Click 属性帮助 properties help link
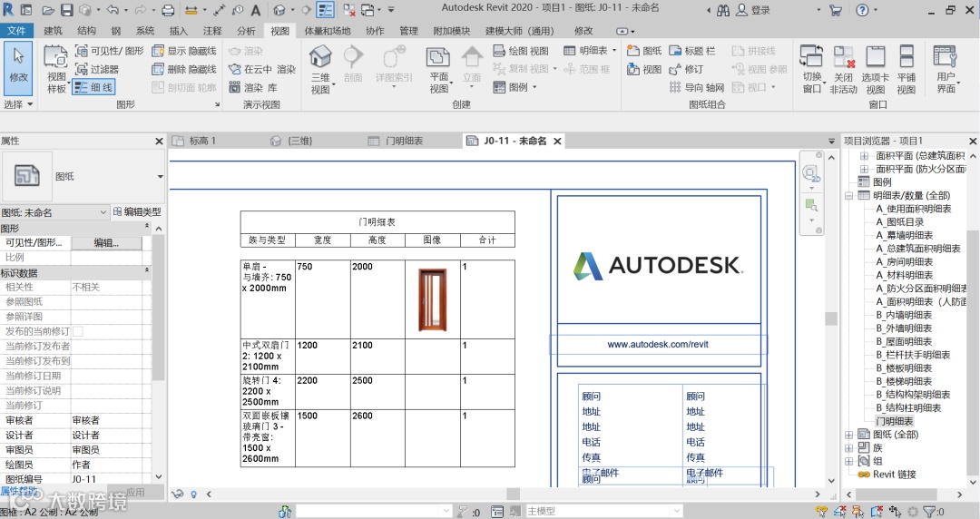The width and height of the screenshot is (980, 519). pyautogui.click(x=19, y=492)
